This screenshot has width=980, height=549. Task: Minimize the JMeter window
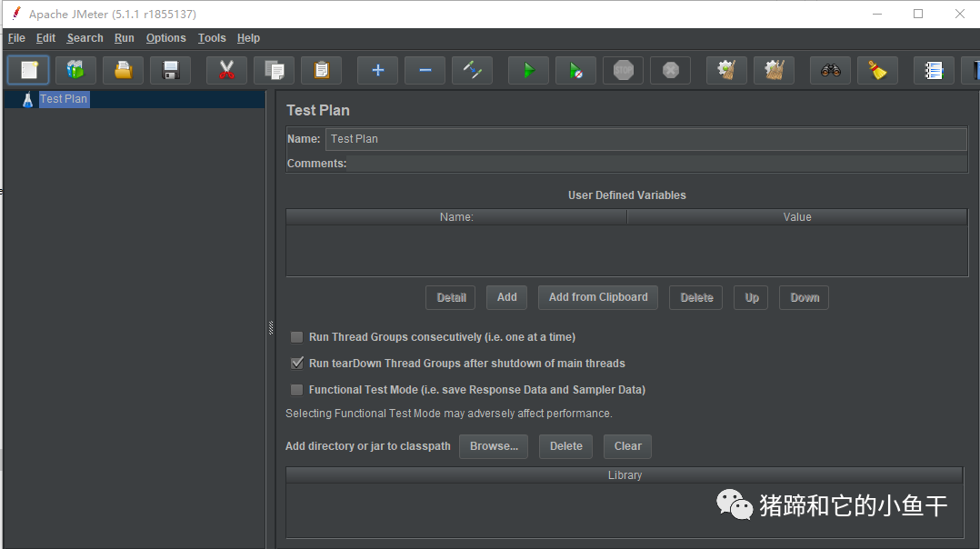pos(877,14)
